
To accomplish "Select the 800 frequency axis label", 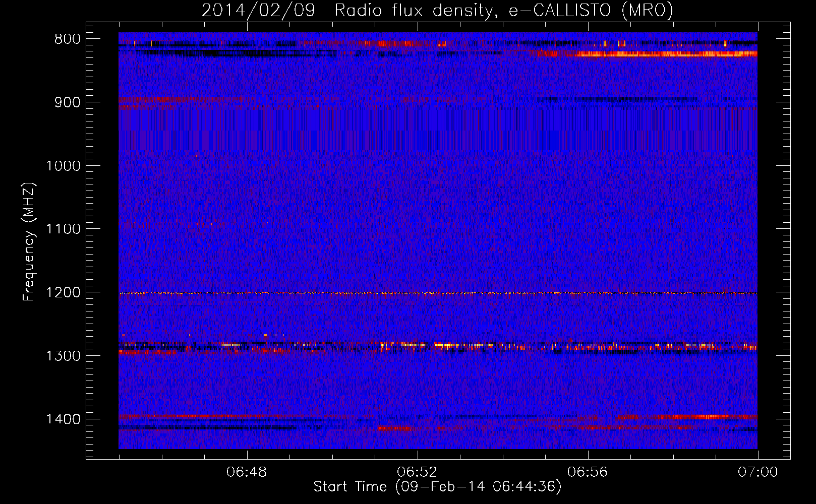I will click(67, 39).
